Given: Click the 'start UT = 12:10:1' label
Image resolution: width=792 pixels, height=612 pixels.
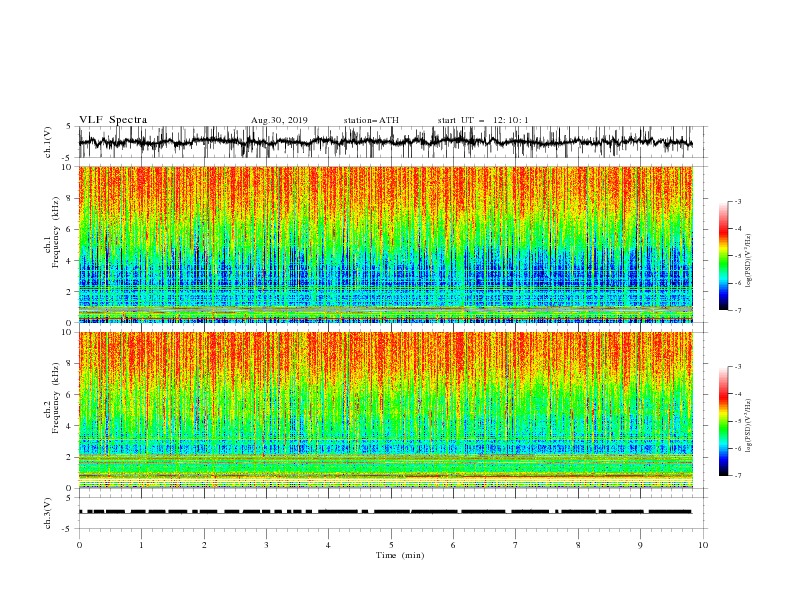Looking at the screenshot, I should [483, 120].
